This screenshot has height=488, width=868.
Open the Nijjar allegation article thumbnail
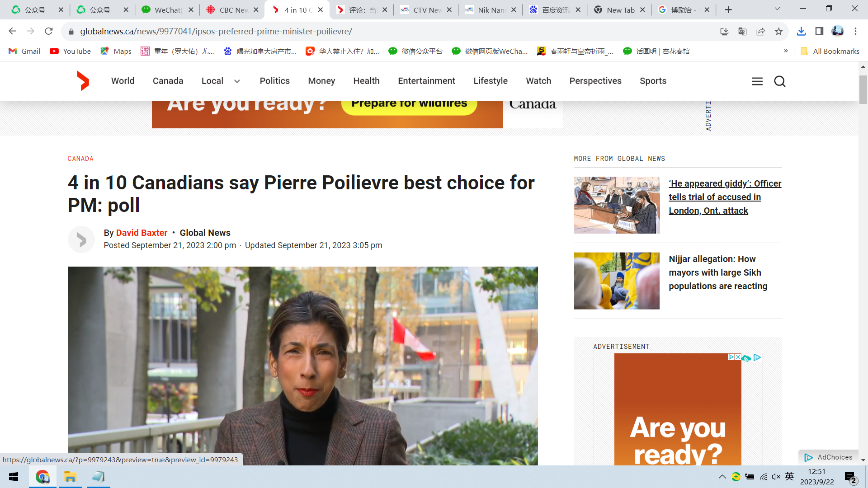[617, 281]
